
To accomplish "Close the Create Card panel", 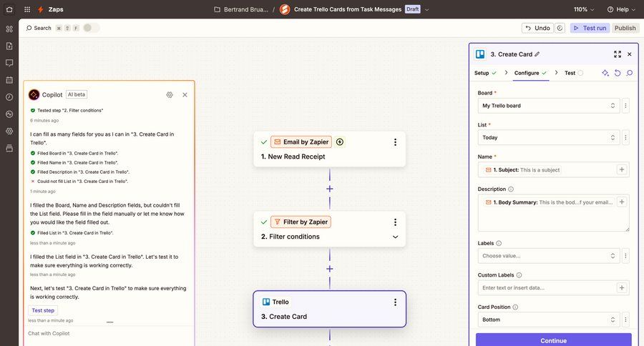I will (629, 54).
